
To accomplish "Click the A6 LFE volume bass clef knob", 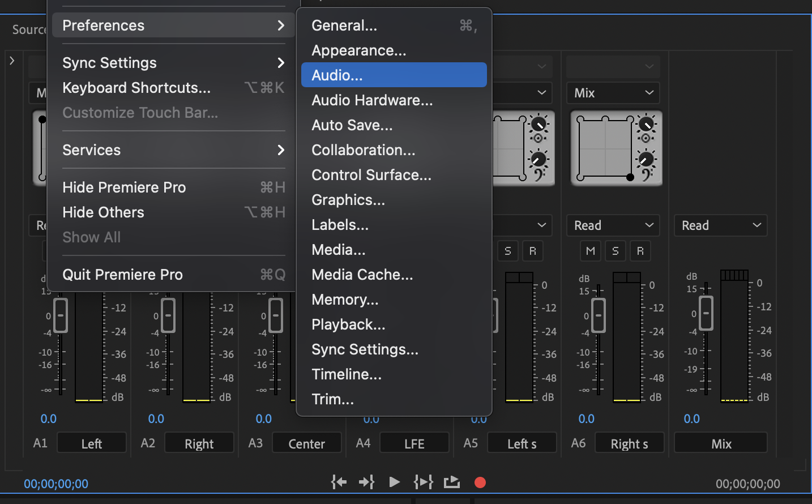I will (646, 160).
